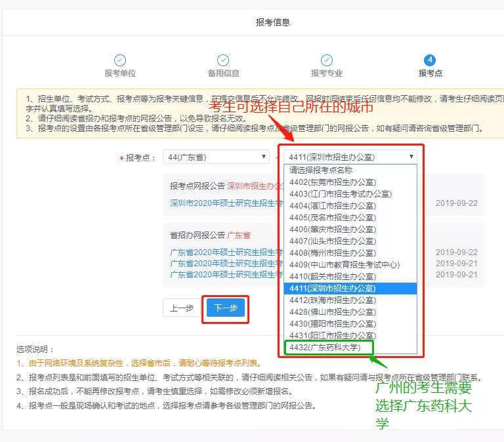Select 请选择报考点名称 placeholder option
This screenshot has width=504, height=442.
(x=350, y=171)
